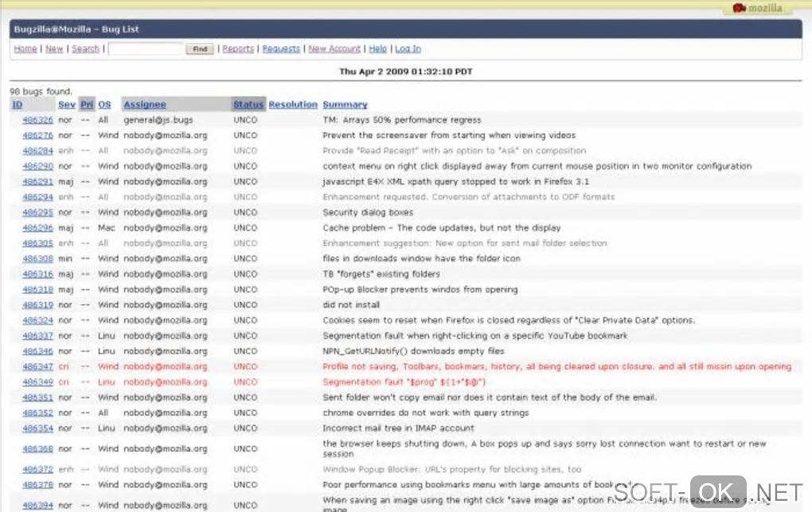The height and width of the screenshot is (512, 812).
Task: Select timestamp 'Thu Apr 2 2009 01:32:10 PDT'
Action: (406, 72)
